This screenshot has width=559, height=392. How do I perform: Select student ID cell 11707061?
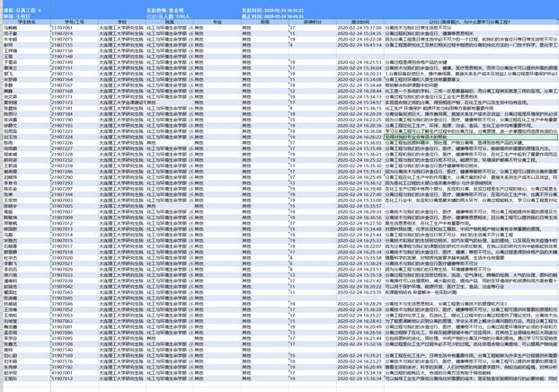75,28
